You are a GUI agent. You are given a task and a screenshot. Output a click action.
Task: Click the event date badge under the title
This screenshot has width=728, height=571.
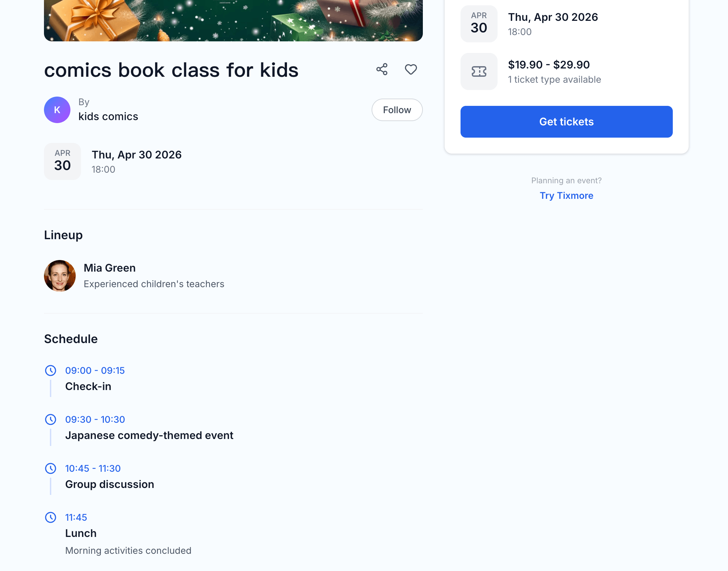(x=62, y=161)
